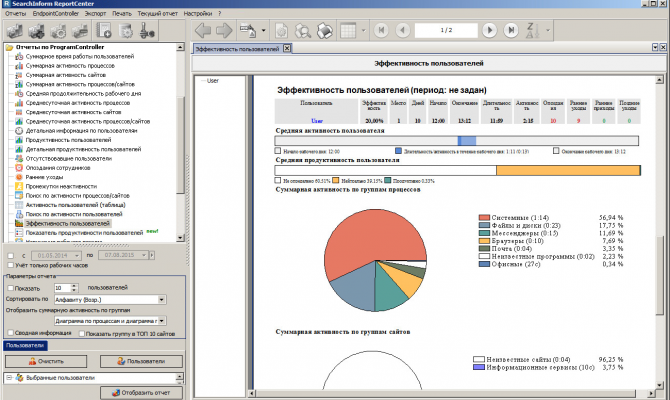Click the 'Пользователи' button

tap(140, 360)
